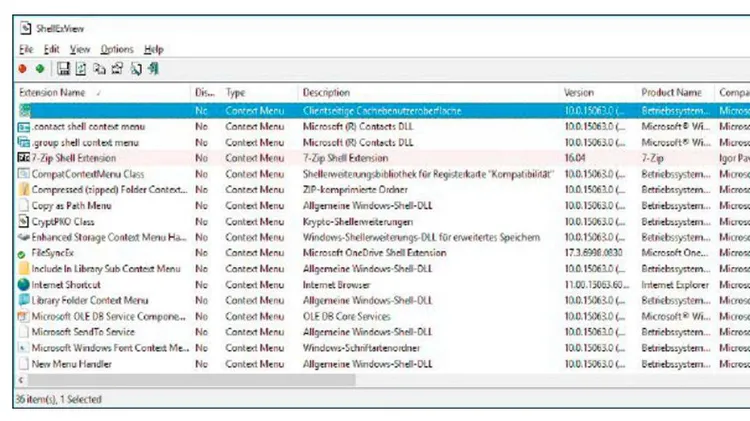
Task: Click the page icon of Copy as Path Menu
Action: tap(23, 206)
